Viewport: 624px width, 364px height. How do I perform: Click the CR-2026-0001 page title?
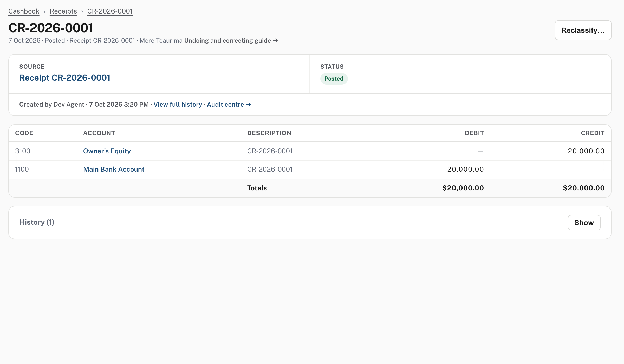point(51,28)
